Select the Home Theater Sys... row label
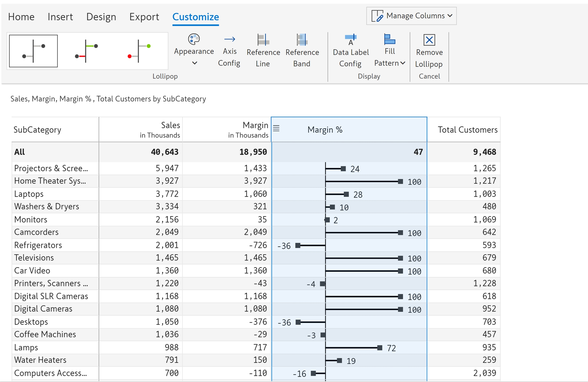 pyautogui.click(x=50, y=181)
